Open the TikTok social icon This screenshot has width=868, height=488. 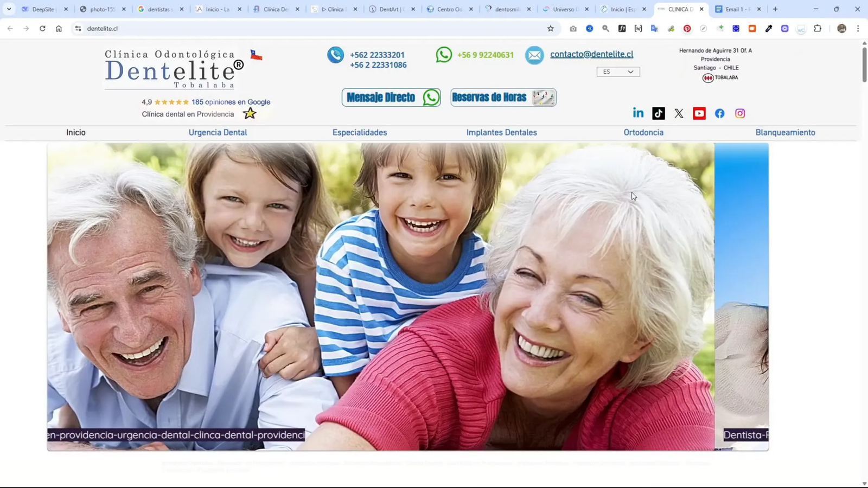658,113
